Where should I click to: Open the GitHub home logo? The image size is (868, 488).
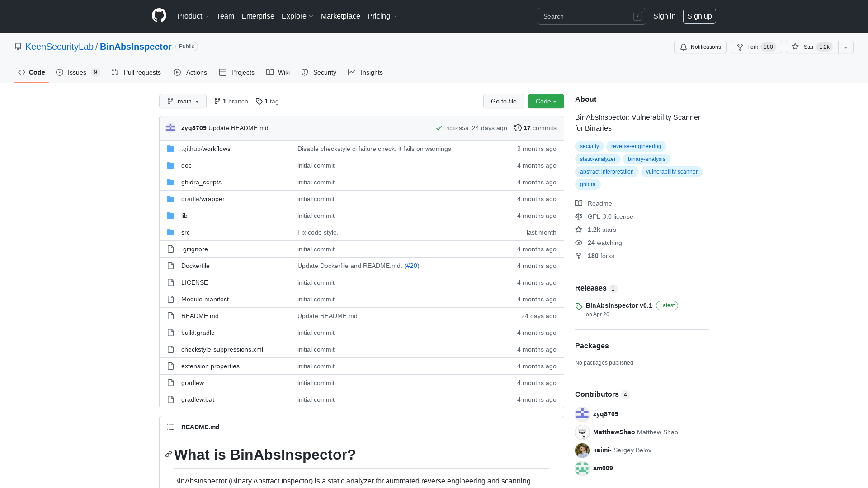point(159,16)
